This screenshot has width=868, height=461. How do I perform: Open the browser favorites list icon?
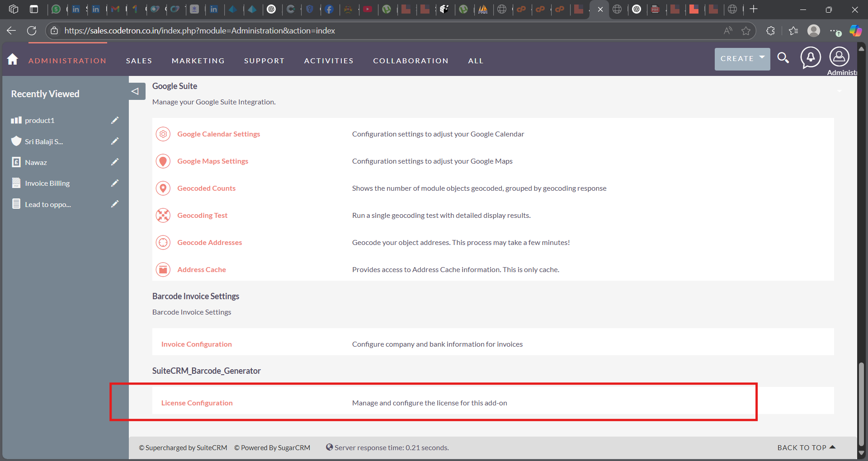pos(793,31)
